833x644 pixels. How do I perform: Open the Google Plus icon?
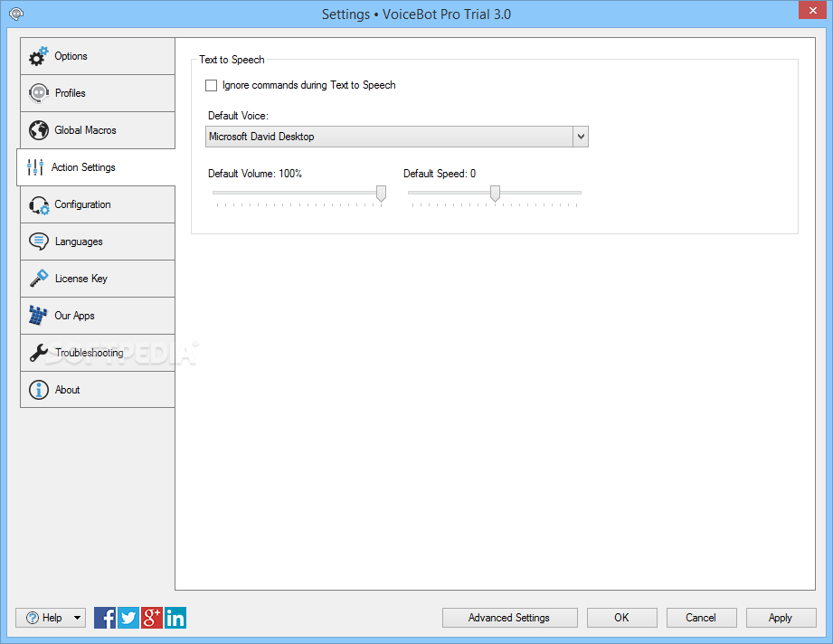click(x=151, y=618)
